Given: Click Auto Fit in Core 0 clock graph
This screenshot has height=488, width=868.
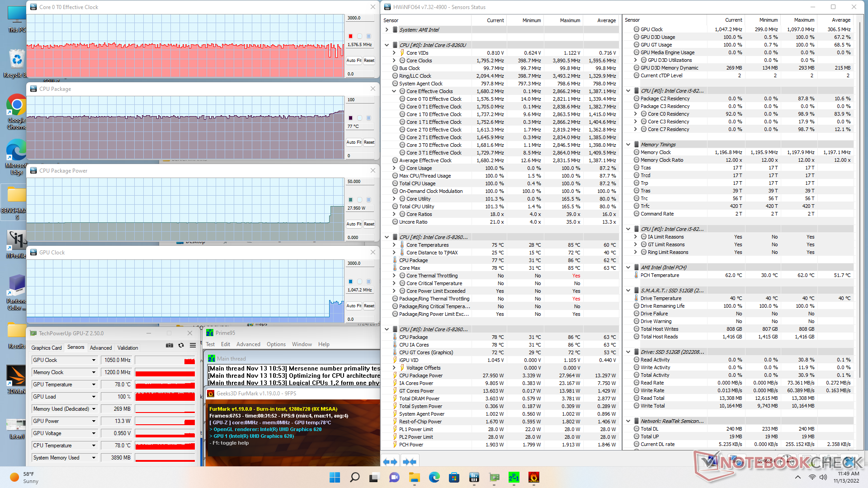Looking at the screenshot, I should [354, 61].
